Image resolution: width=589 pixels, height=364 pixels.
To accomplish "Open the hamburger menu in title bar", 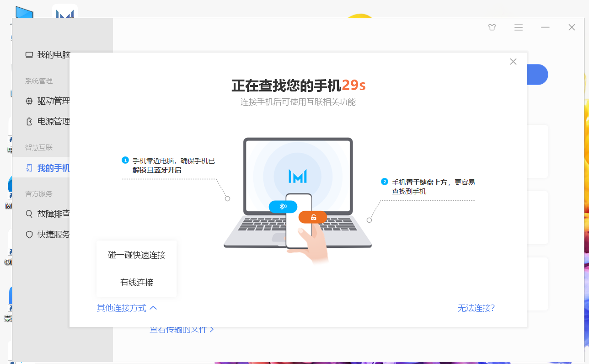I will [x=519, y=27].
